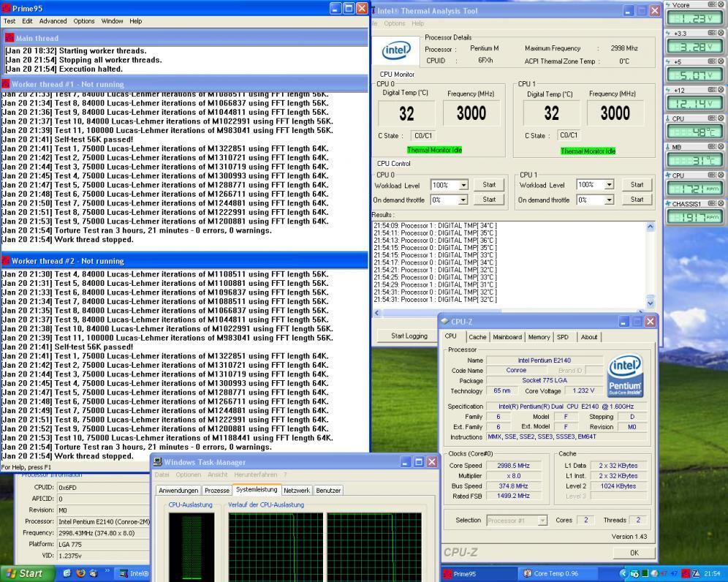
Task: Switch to Netzwerk tab in Task-Manager
Action: (x=296, y=490)
